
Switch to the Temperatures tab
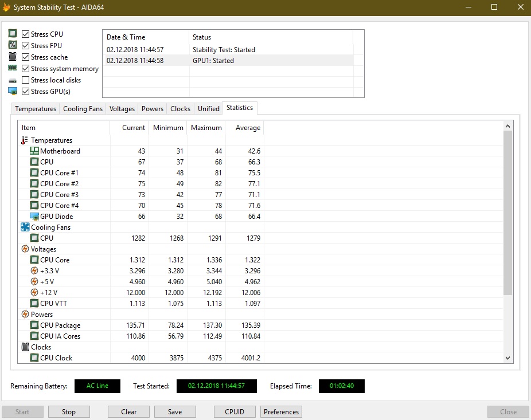[36, 109]
